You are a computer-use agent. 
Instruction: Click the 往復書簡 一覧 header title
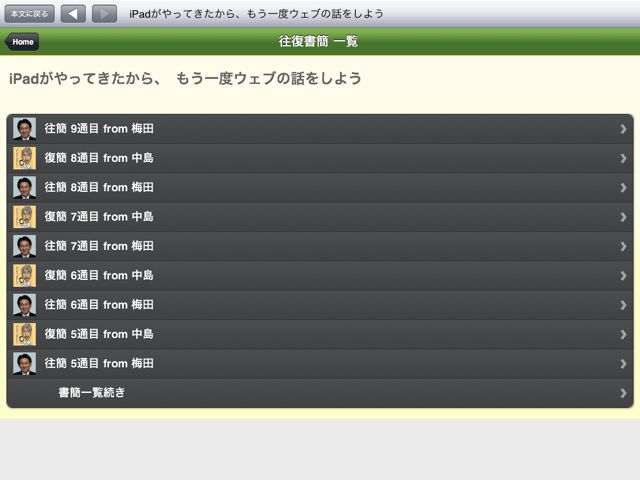click(318, 41)
